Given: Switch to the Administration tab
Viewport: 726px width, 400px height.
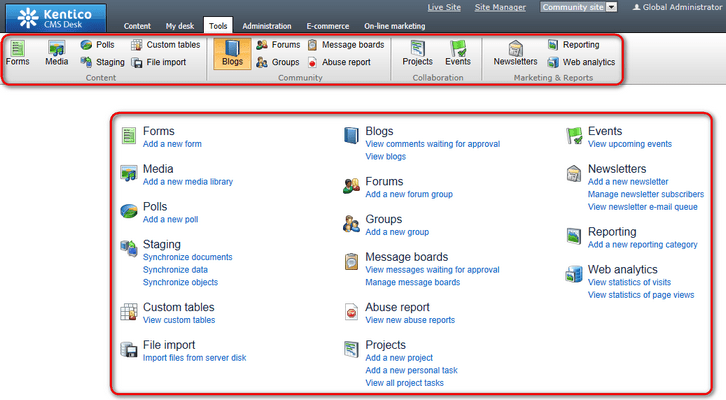Looking at the screenshot, I should coord(267,26).
